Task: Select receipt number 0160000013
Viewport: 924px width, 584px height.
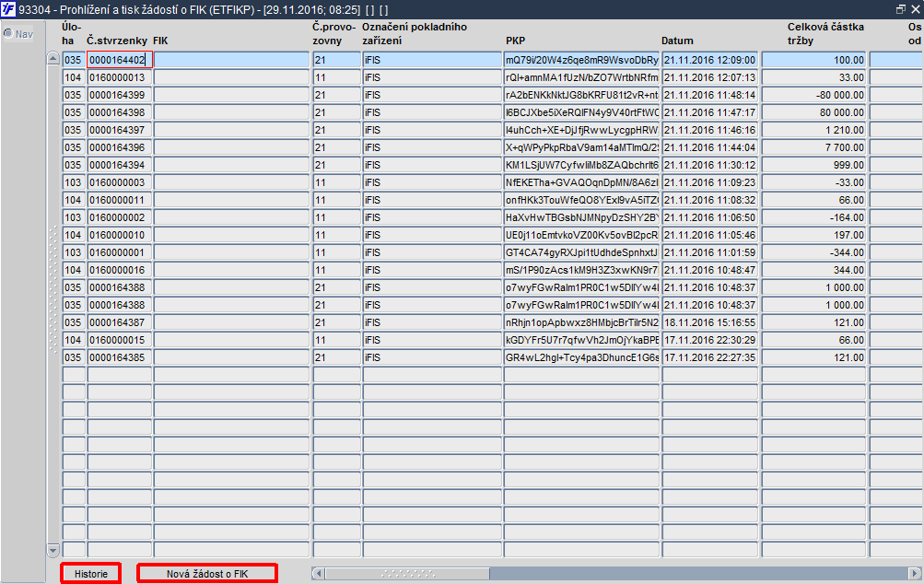Action: pos(120,77)
